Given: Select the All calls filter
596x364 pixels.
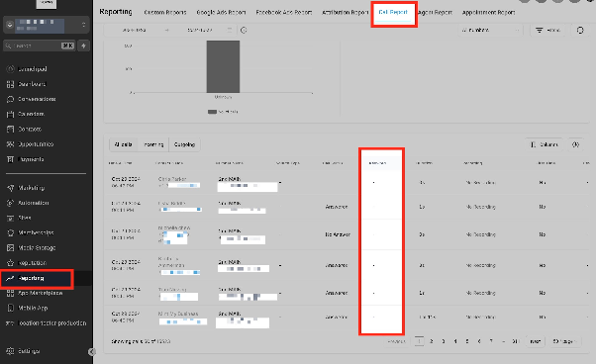Looking at the screenshot, I should click(x=123, y=144).
